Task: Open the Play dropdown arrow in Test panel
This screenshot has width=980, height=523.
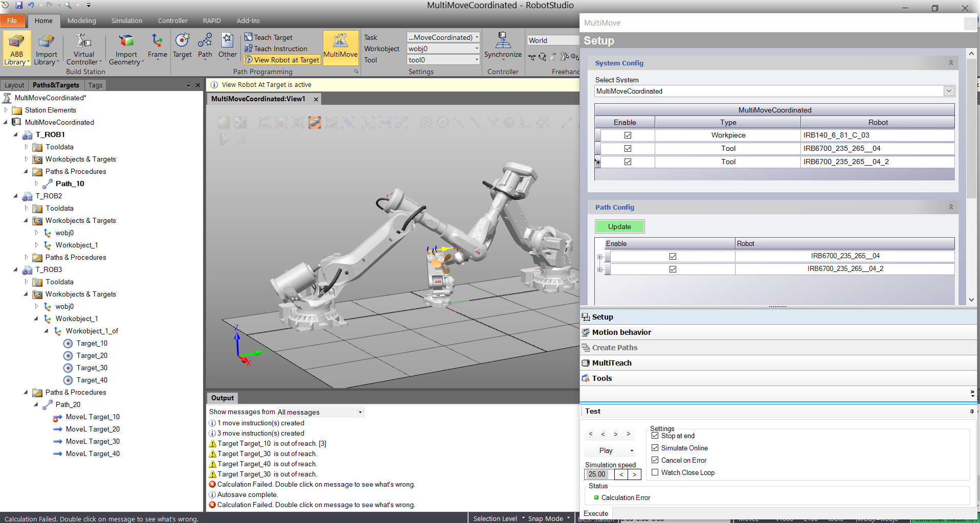Action: coord(632,450)
